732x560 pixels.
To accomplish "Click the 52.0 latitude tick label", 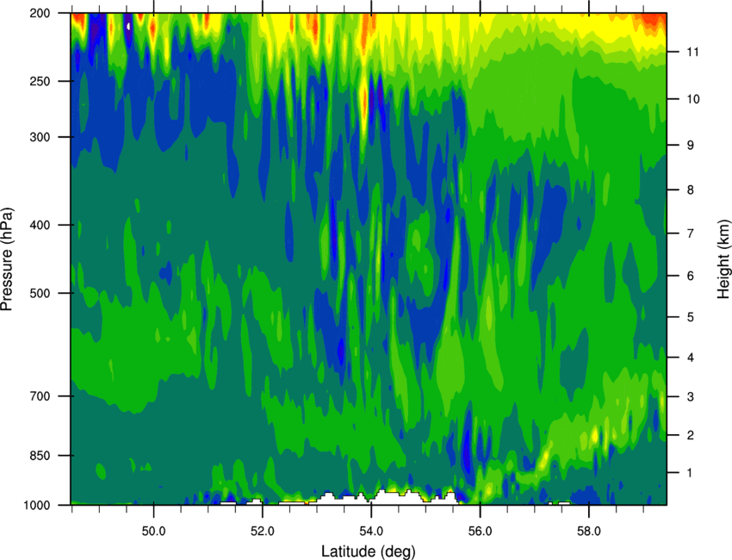I will click(x=263, y=531).
